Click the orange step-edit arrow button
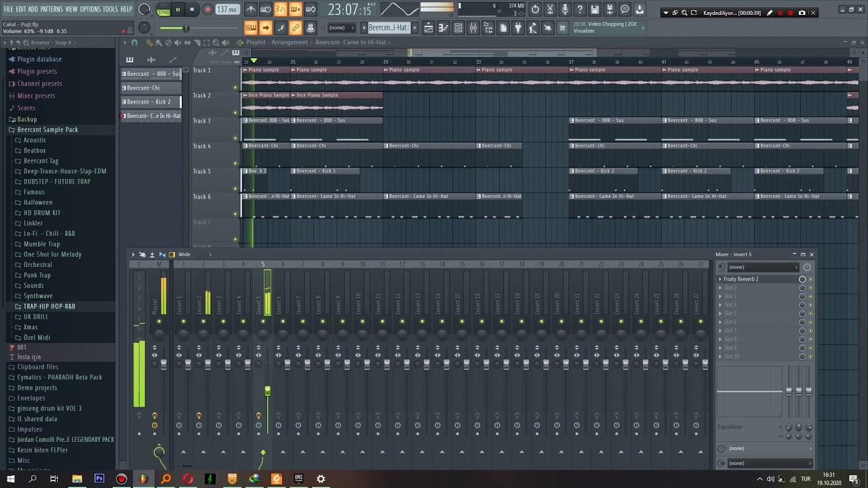This screenshot has width=868, height=488. [x=265, y=28]
